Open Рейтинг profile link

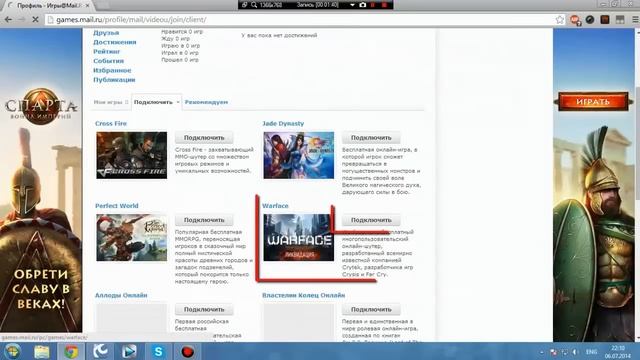(107, 51)
